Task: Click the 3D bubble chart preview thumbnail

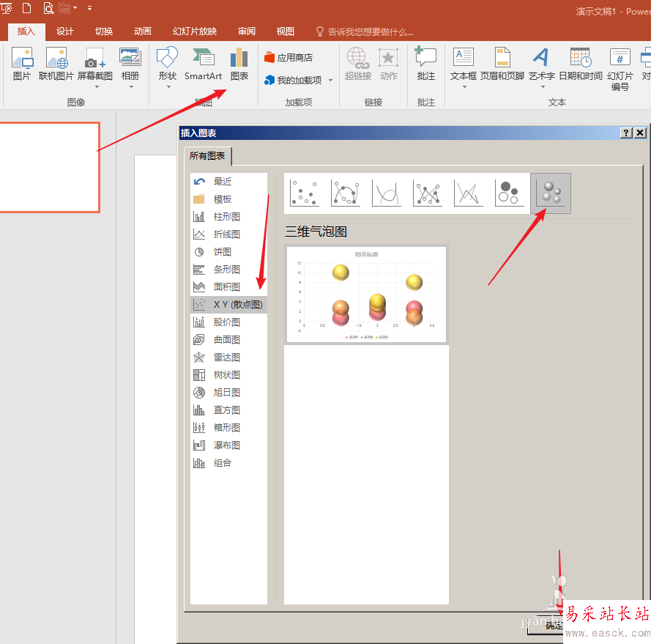Action: 366,295
